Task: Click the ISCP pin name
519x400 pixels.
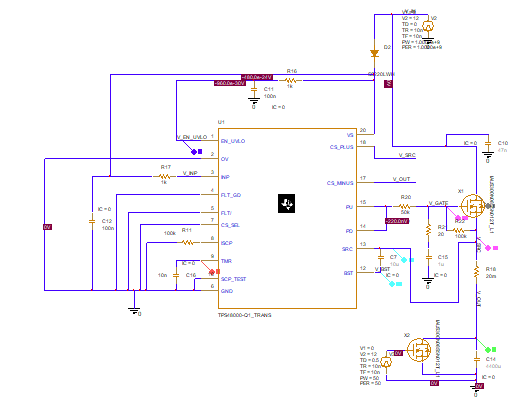Action: (227, 243)
